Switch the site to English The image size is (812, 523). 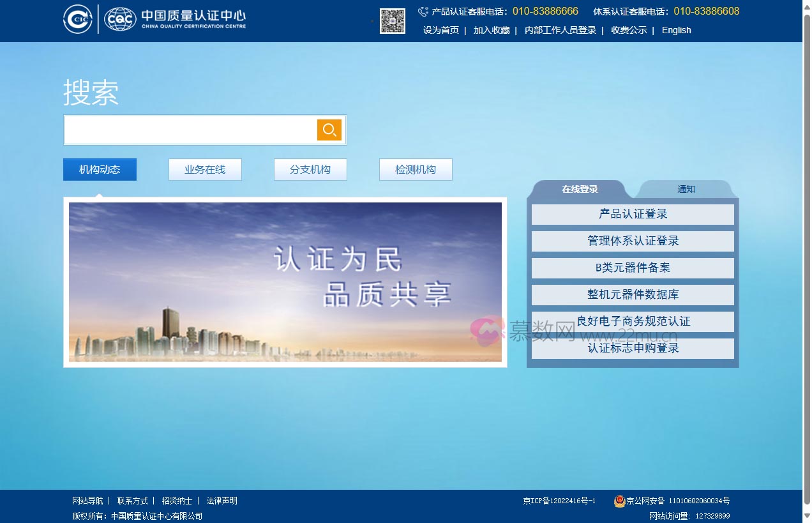[676, 30]
